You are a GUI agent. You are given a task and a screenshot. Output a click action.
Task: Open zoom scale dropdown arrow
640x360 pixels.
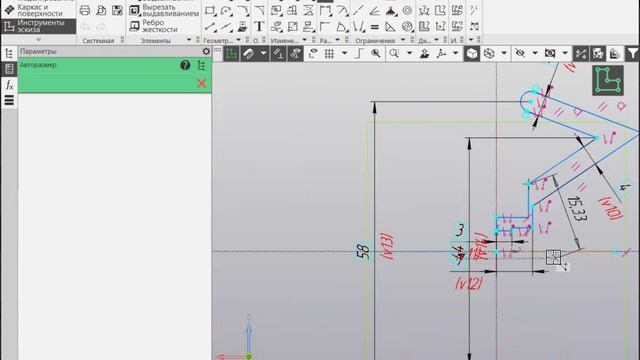point(409,53)
